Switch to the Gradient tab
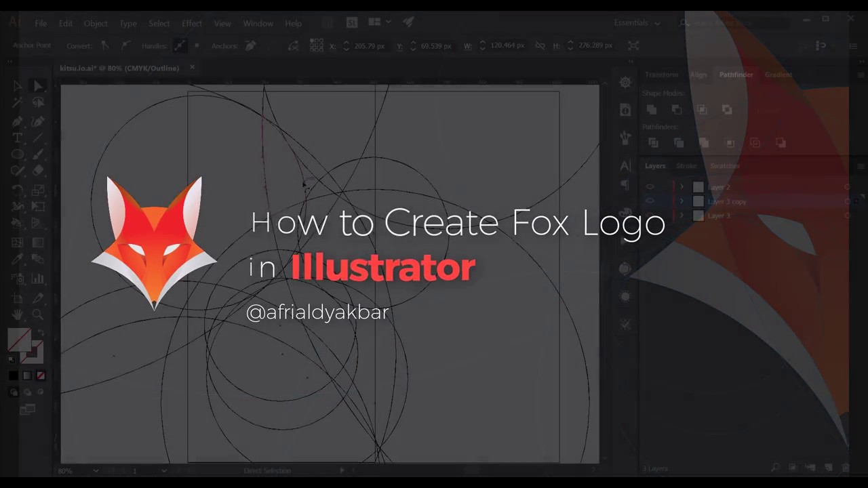 point(778,75)
